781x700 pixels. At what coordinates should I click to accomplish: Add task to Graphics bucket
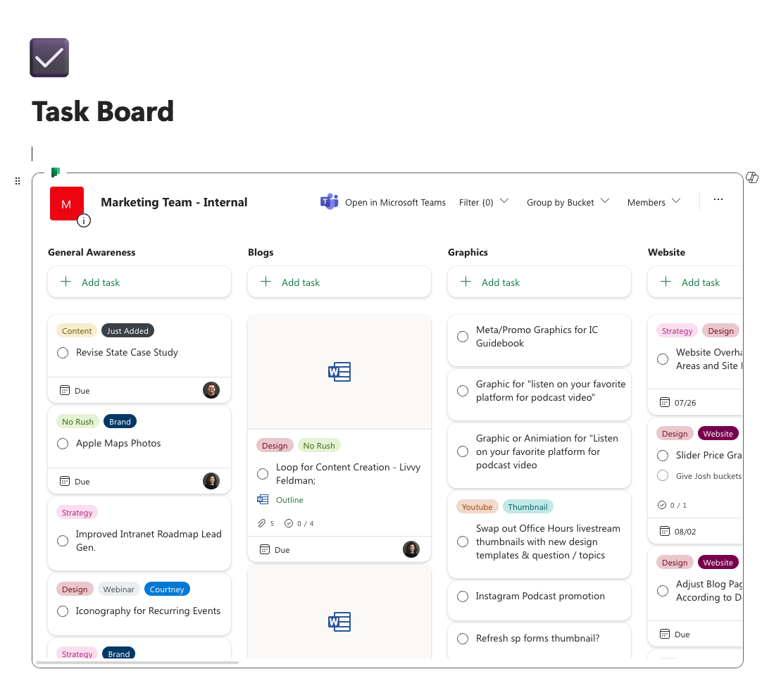pyautogui.click(x=539, y=282)
